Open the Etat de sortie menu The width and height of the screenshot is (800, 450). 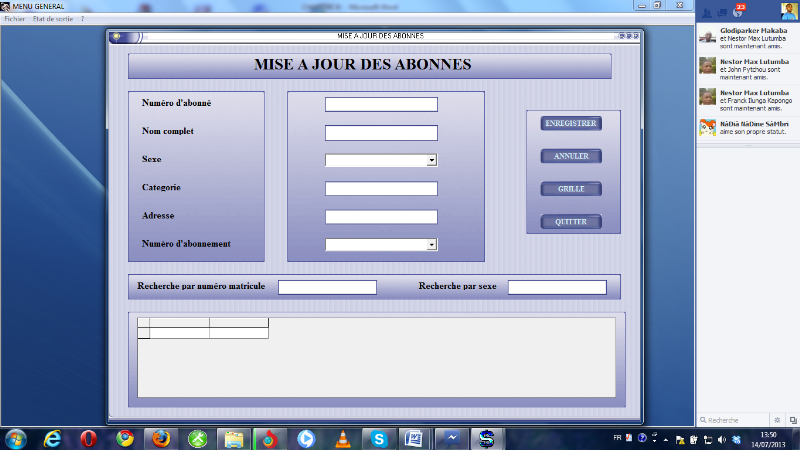[53, 19]
